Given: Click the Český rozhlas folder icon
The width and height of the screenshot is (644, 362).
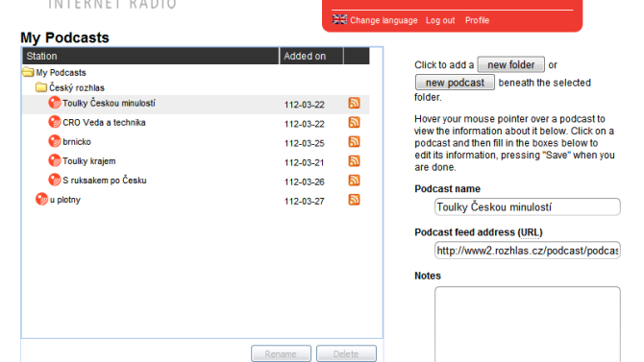Looking at the screenshot, I should pos(41,87).
